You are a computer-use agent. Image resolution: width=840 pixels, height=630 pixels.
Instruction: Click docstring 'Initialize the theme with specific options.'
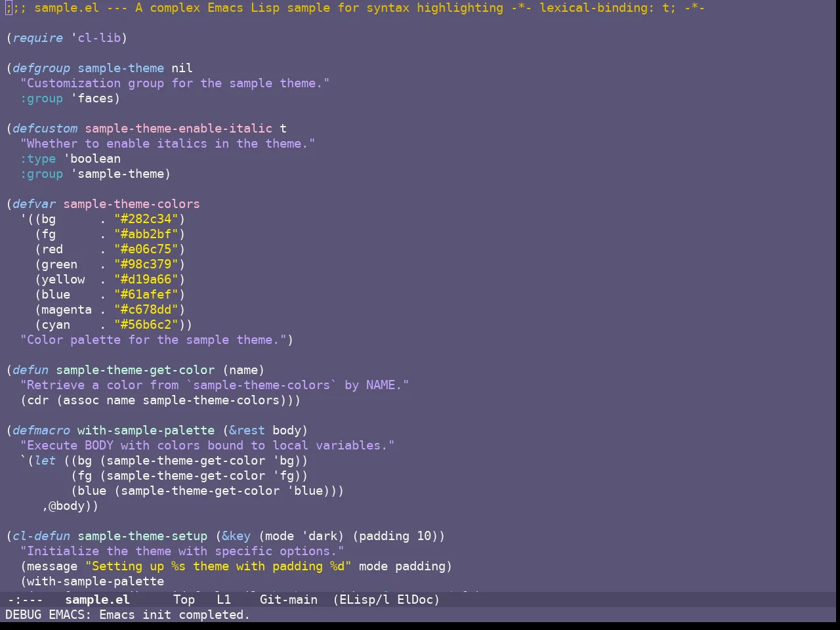[x=182, y=551]
